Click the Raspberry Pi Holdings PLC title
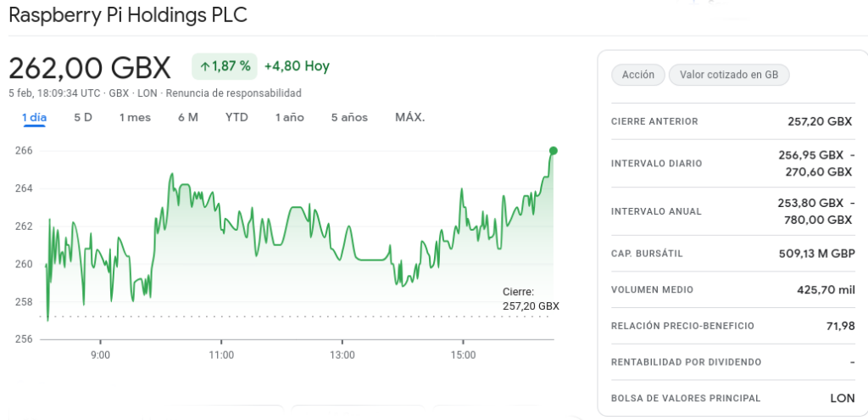 (x=128, y=15)
